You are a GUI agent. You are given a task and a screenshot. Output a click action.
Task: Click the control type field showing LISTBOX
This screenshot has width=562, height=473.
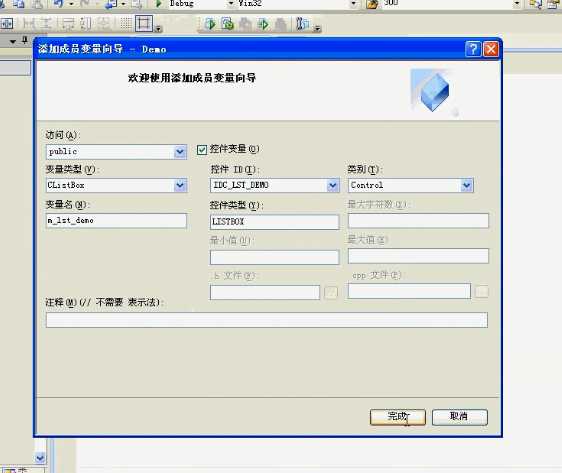(274, 222)
